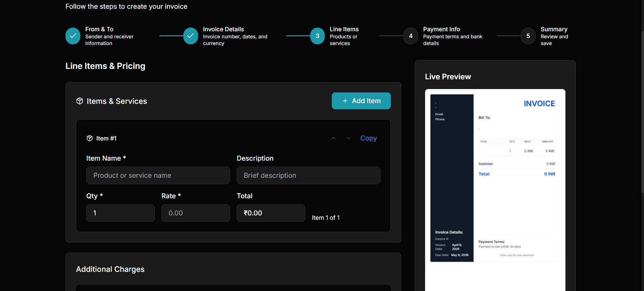Focus the Item Name input field
The width and height of the screenshot is (644, 291).
pyautogui.click(x=158, y=175)
